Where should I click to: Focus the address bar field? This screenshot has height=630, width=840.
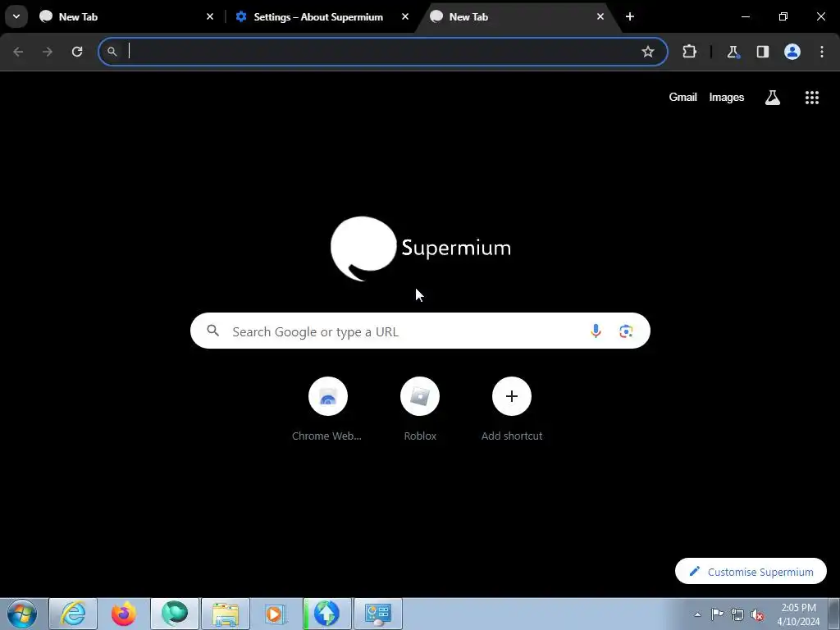coord(382,52)
